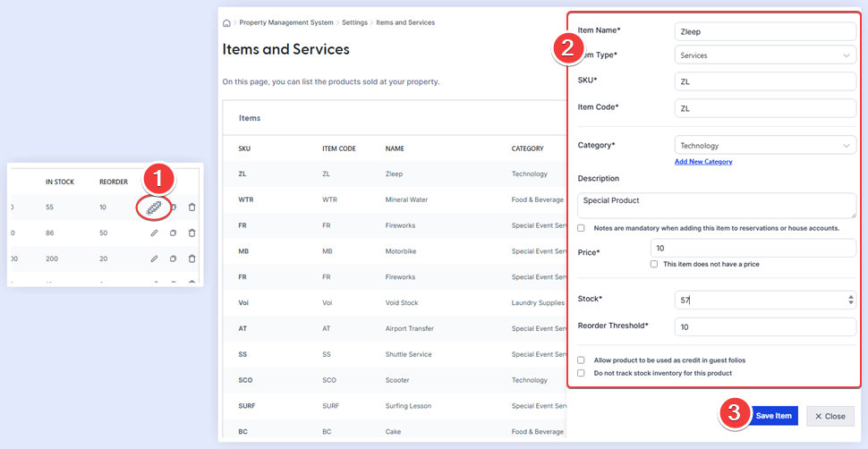Tick "Do not track stock inventory" checkbox
Screen dimensions: 868x449
tap(582, 373)
